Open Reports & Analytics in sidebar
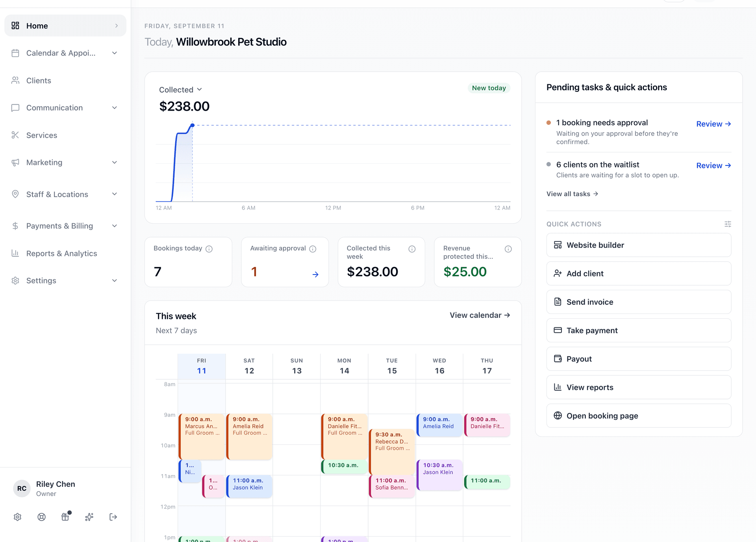756x542 pixels. click(x=61, y=253)
